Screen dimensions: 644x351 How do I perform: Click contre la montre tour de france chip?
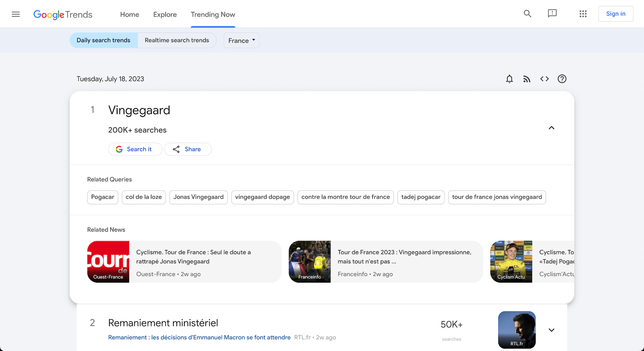pyautogui.click(x=346, y=197)
